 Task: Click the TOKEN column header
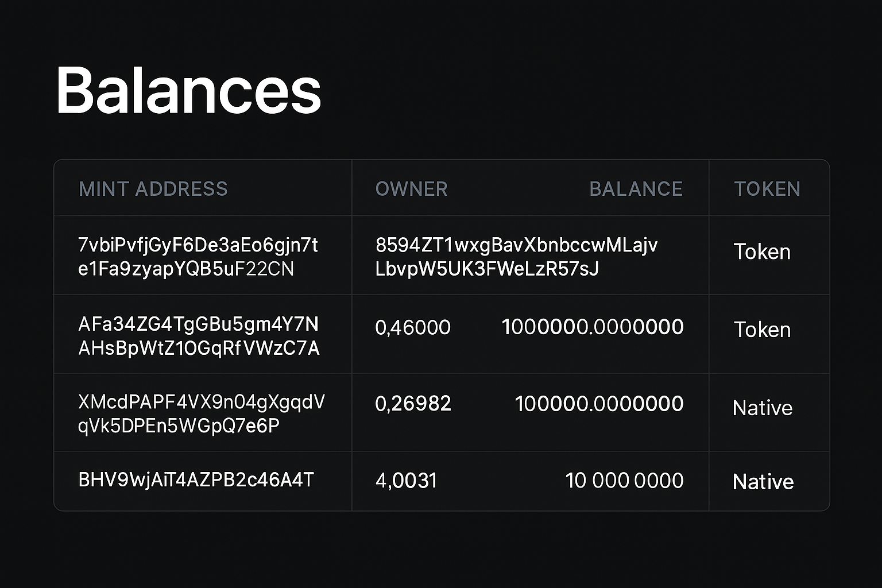coord(767,189)
